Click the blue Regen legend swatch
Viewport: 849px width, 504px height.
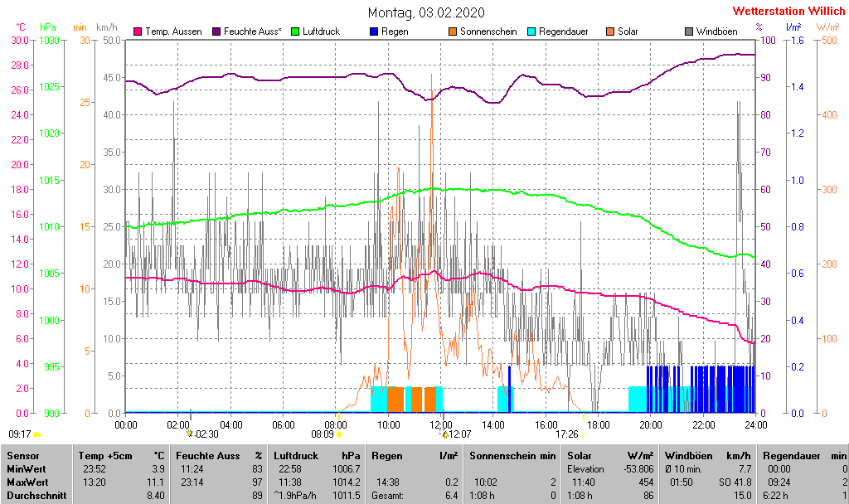click(374, 31)
